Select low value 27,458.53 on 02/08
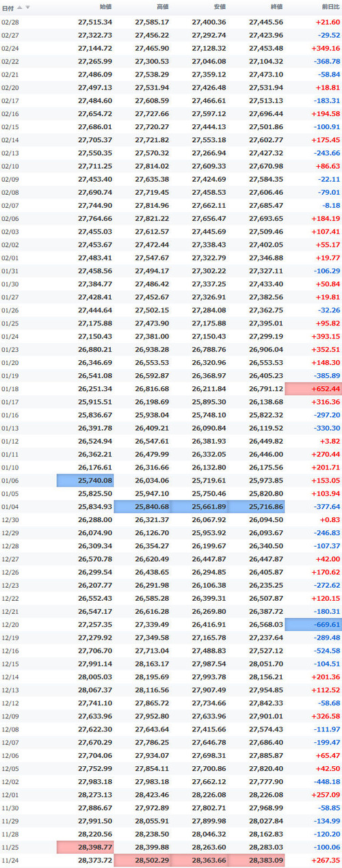This screenshot has height=868, width=342. pos(209,192)
